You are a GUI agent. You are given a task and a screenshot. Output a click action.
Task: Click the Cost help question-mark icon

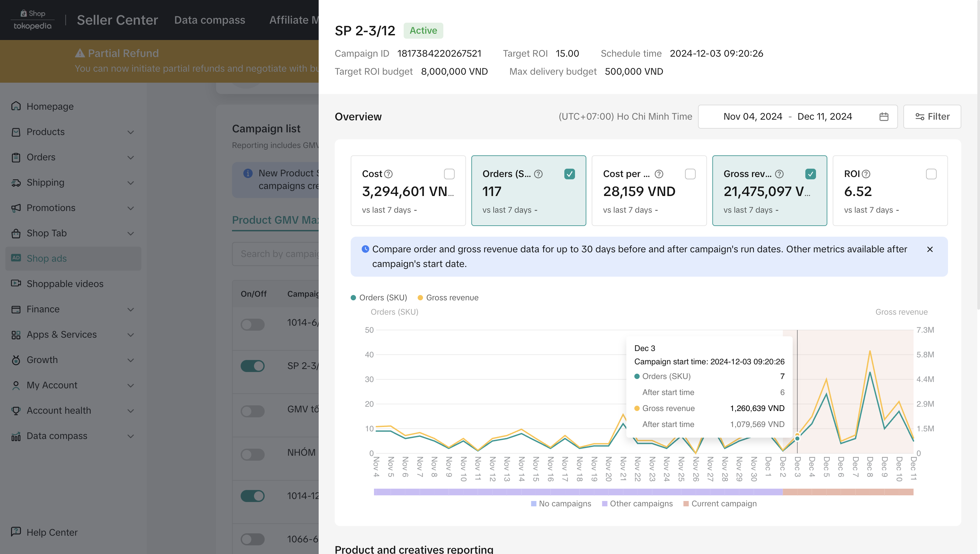point(388,174)
